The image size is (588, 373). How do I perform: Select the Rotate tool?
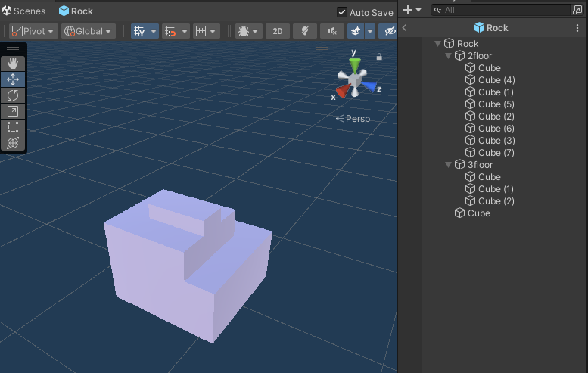point(13,95)
